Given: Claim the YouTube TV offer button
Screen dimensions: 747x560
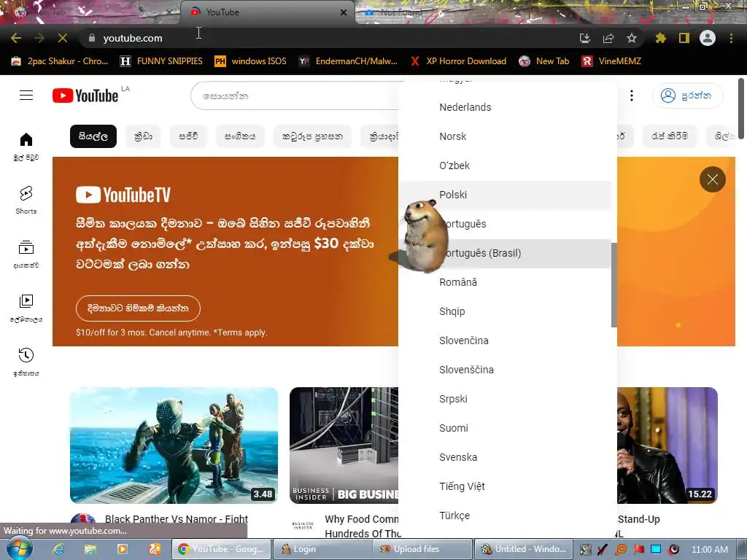Looking at the screenshot, I should 138,308.
